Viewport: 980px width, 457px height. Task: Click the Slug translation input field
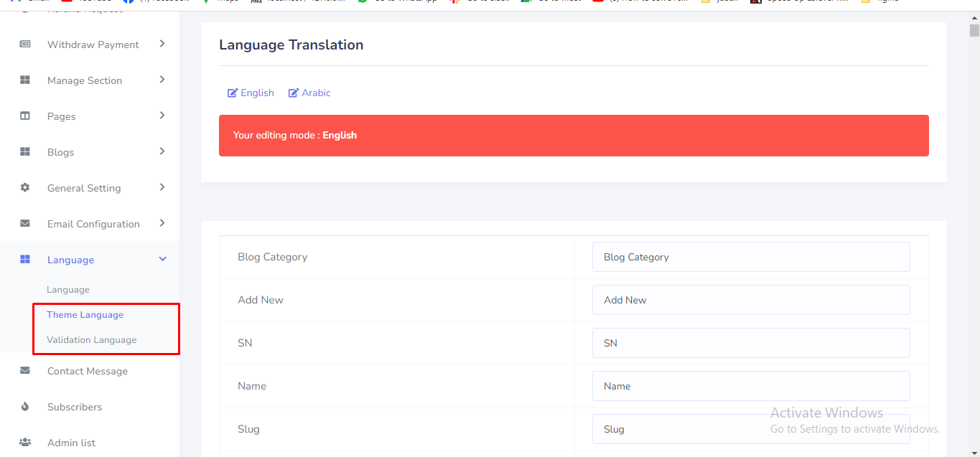(750, 429)
